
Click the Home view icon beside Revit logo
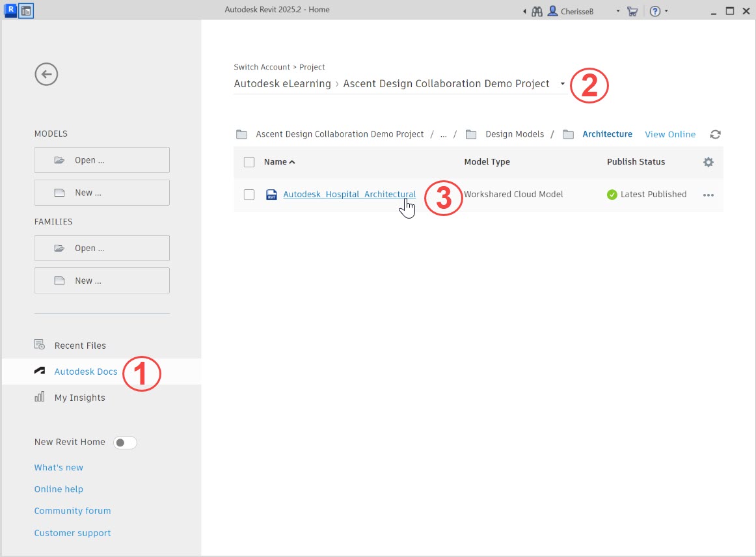coord(26,10)
